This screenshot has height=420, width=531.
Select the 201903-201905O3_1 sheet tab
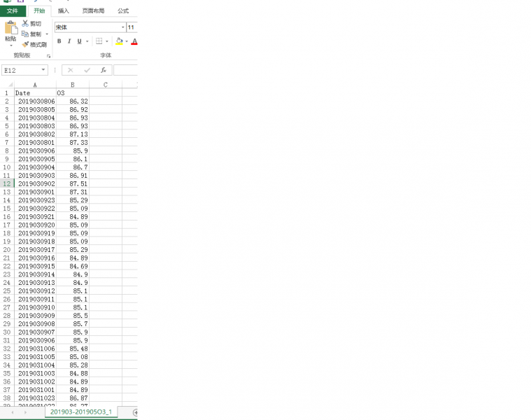[81, 412]
